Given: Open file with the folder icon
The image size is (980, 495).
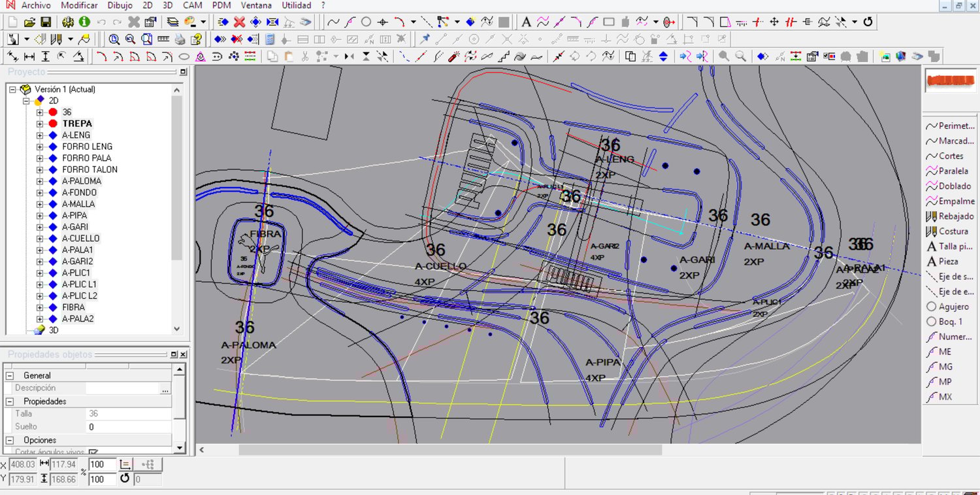Looking at the screenshot, I should point(29,22).
